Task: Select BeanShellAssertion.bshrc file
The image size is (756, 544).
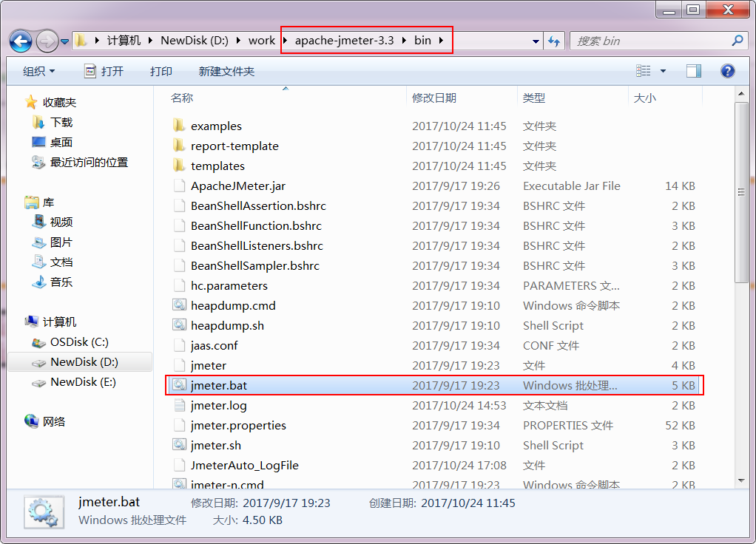Action: tap(258, 205)
